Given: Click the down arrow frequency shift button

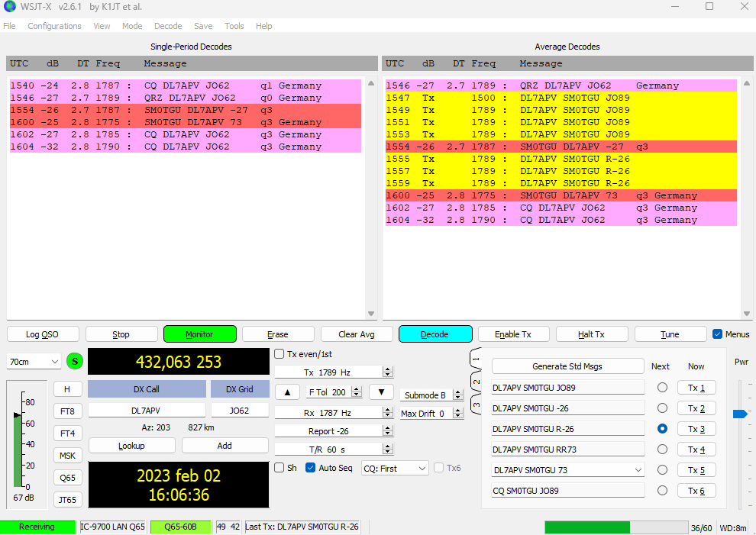Looking at the screenshot, I should 381,392.
